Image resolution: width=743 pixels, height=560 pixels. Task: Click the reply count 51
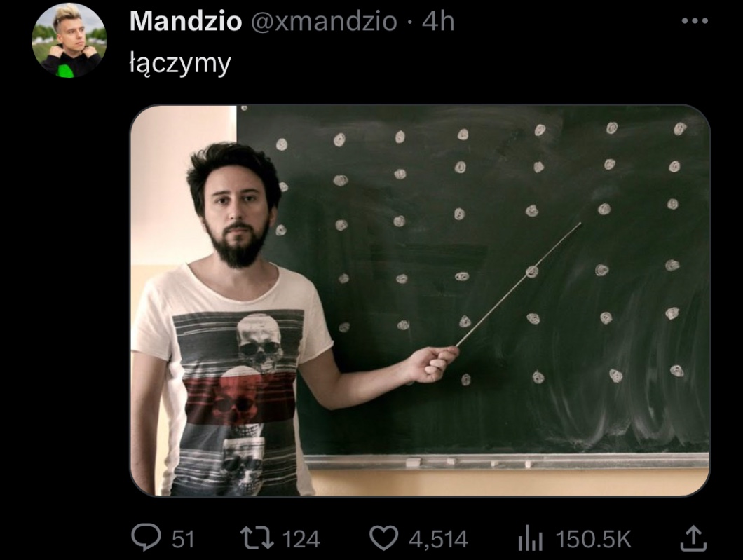[183, 539]
